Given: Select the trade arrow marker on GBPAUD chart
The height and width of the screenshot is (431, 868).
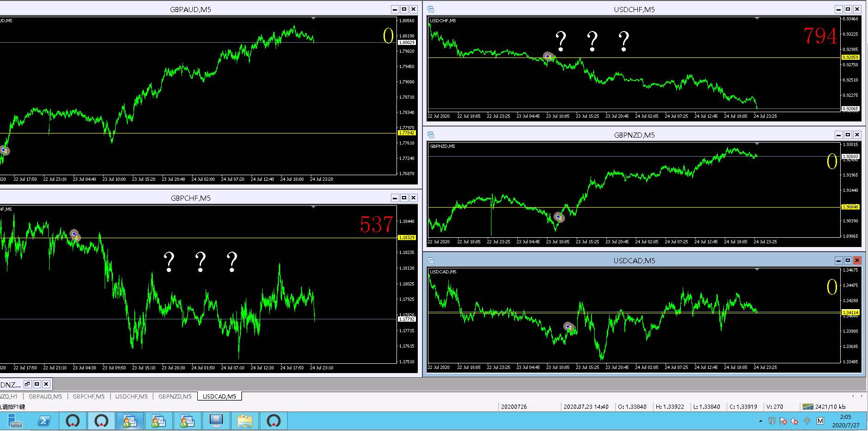Looking at the screenshot, I should pyautogui.click(x=4, y=150).
